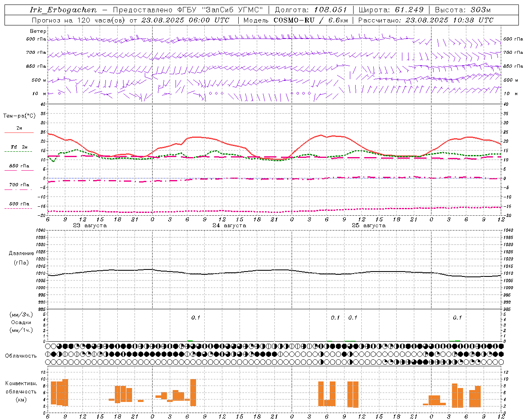Click the (мм/3ч.) precipitation unit label
Image resolution: width=525 pixels, height=420 pixels.
pos(21,315)
